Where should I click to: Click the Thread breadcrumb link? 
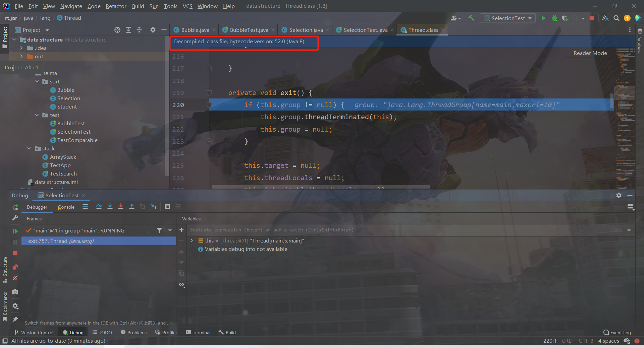pos(72,18)
